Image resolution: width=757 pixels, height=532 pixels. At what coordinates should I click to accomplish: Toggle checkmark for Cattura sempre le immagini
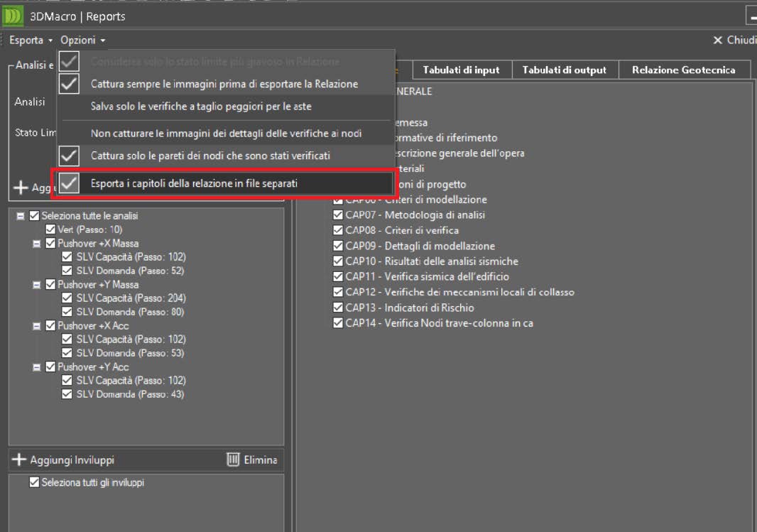click(x=69, y=84)
